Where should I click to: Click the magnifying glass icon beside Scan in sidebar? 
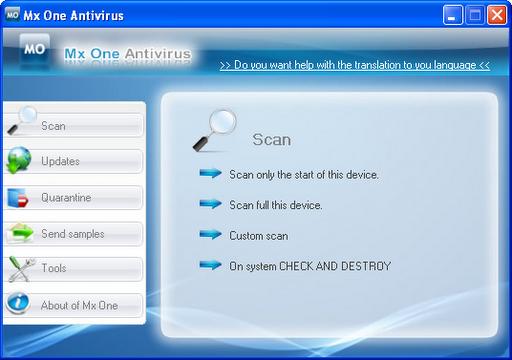(22, 120)
